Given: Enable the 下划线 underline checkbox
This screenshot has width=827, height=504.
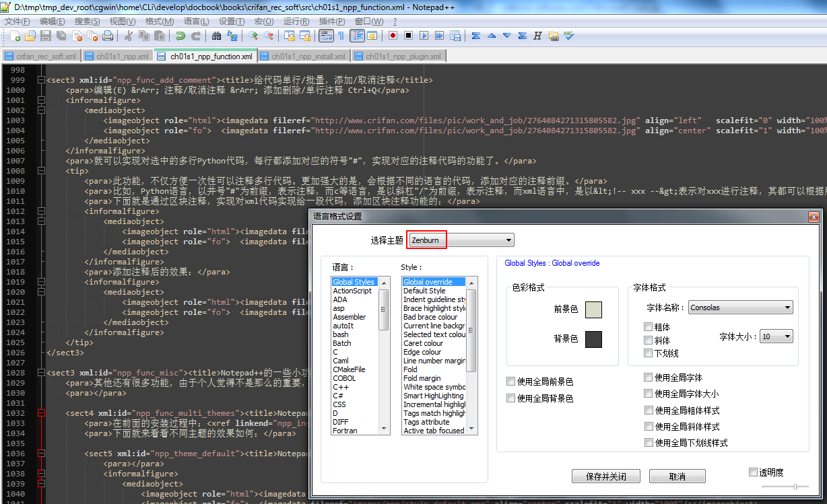Looking at the screenshot, I should pyautogui.click(x=648, y=353).
